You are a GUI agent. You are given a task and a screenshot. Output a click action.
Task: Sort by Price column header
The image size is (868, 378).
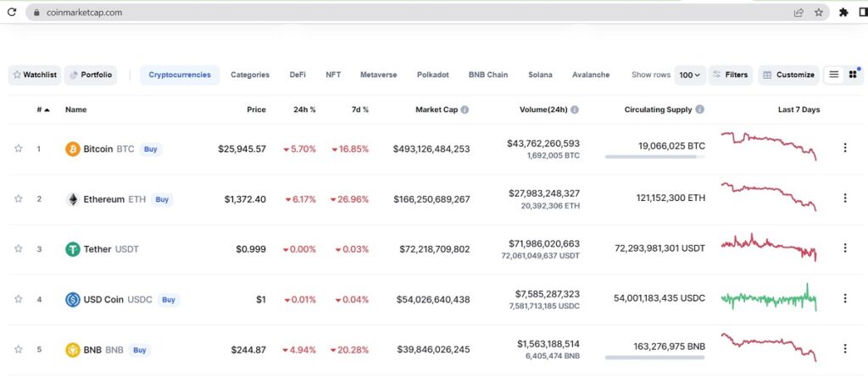(x=256, y=109)
